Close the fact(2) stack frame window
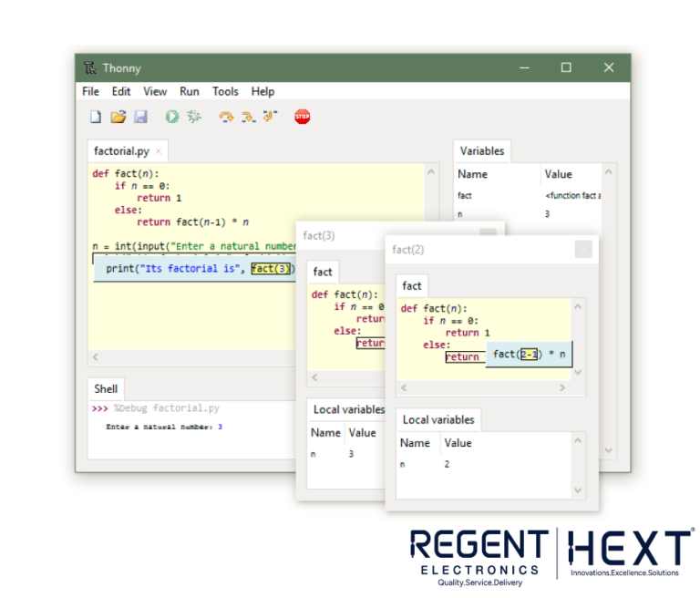700x598 pixels. pyautogui.click(x=583, y=249)
